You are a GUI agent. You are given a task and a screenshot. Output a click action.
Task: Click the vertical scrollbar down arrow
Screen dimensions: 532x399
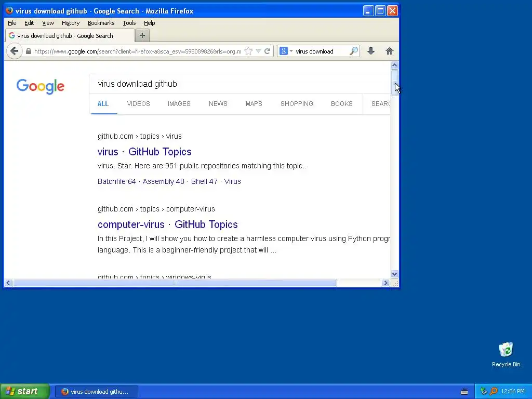tap(394, 274)
